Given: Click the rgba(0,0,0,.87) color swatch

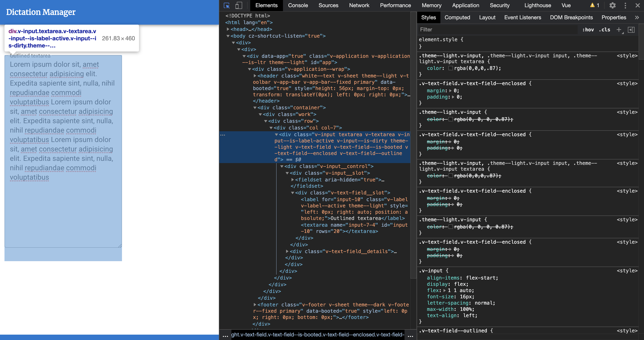Looking at the screenshot, I should [451, 68].
